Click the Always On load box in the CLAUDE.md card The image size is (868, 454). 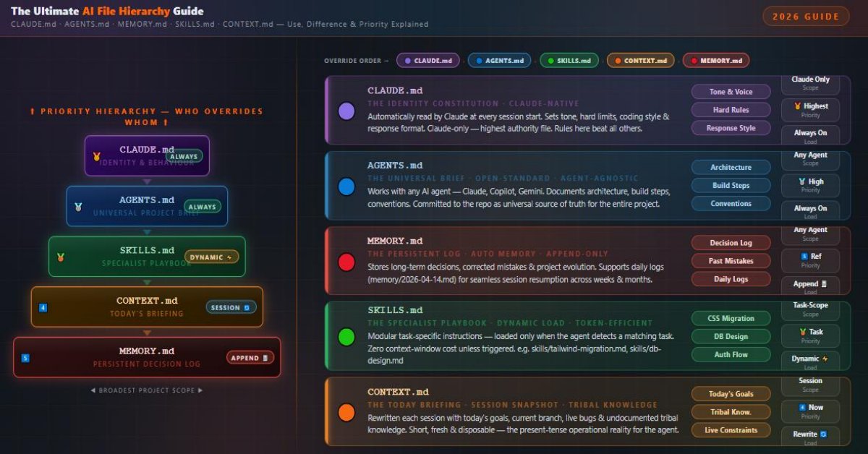810,136
